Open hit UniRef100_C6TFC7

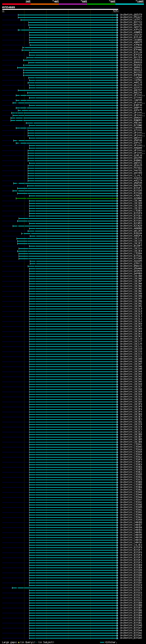(131, 20)
